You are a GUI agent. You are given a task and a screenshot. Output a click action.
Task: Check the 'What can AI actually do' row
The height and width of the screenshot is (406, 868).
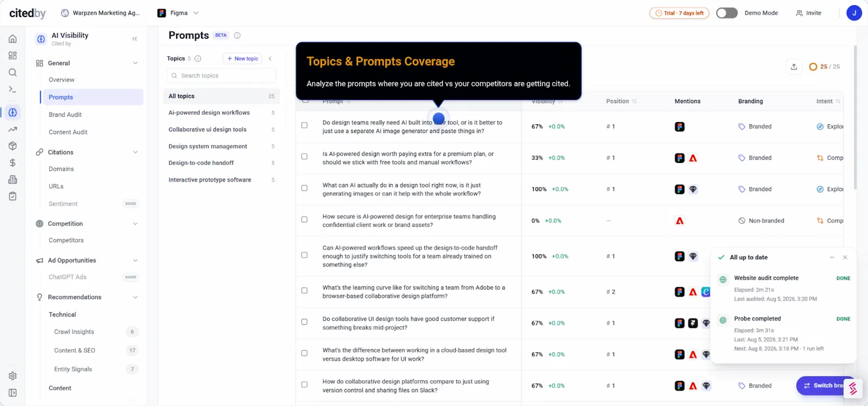tap(304, 188)
